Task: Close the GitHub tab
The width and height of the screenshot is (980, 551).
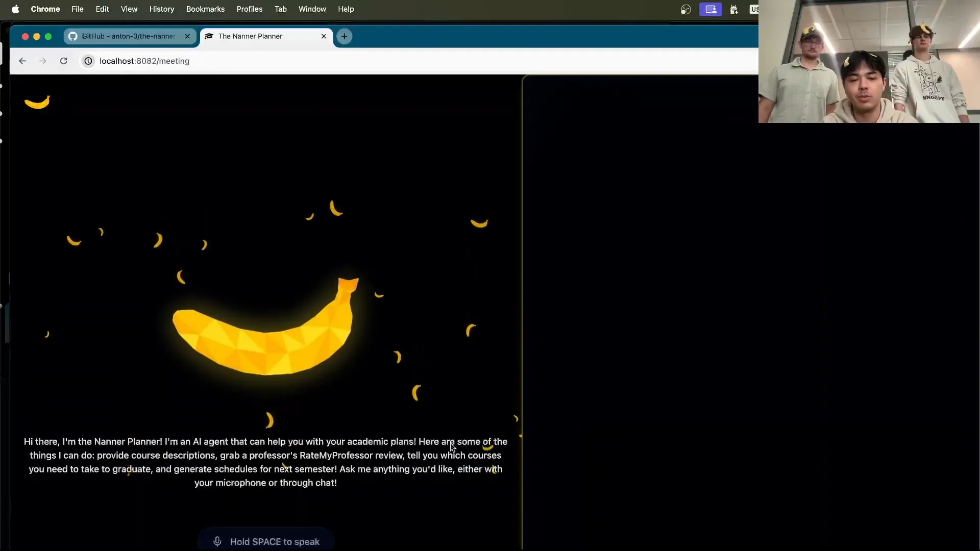Action: (187, 36)
